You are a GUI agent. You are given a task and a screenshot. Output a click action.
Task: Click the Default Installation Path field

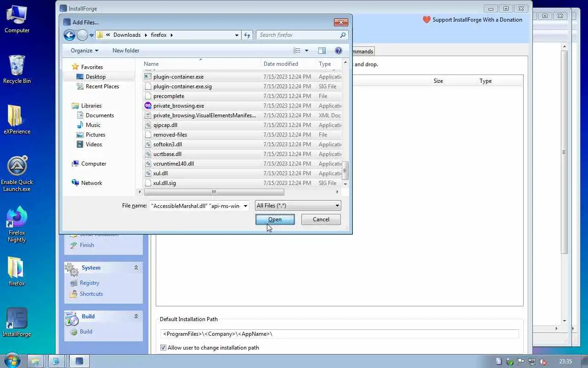point(339,334)
